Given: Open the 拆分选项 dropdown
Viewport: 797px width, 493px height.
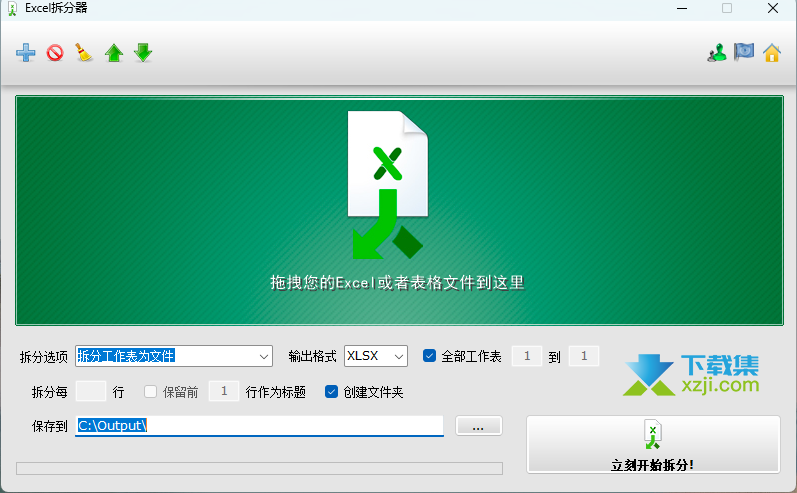Looking at the screenshot, I should [174, 356].
